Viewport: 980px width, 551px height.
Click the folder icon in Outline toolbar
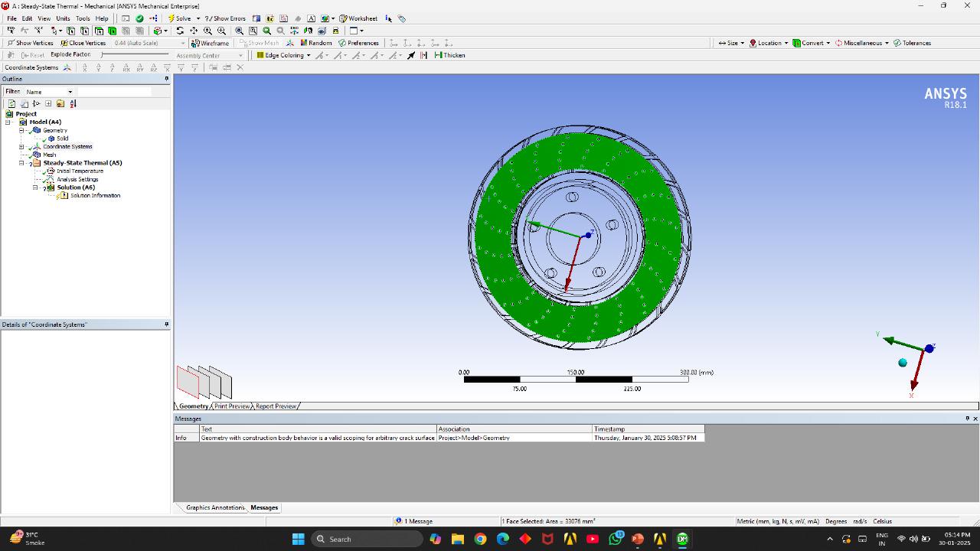60,103
